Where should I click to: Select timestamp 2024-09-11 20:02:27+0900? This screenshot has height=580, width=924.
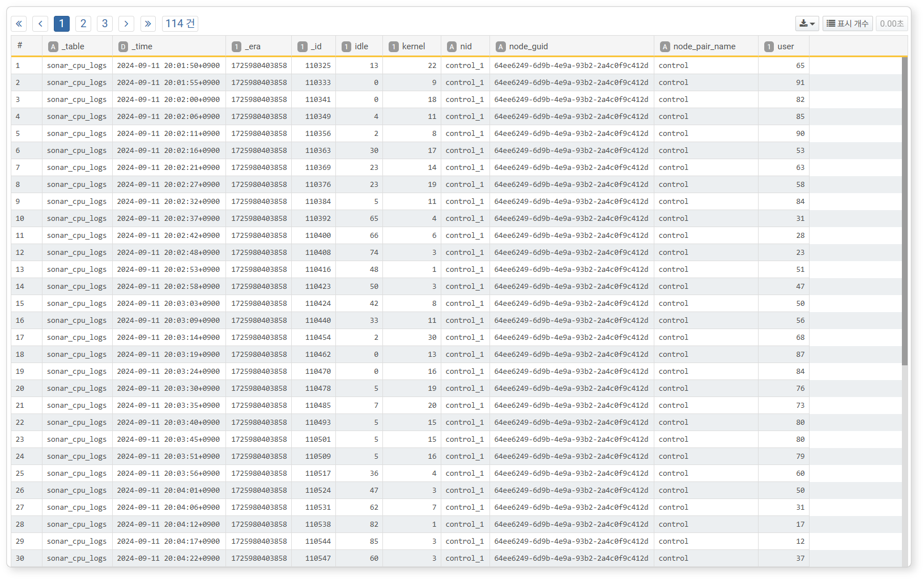click(168, 185)
